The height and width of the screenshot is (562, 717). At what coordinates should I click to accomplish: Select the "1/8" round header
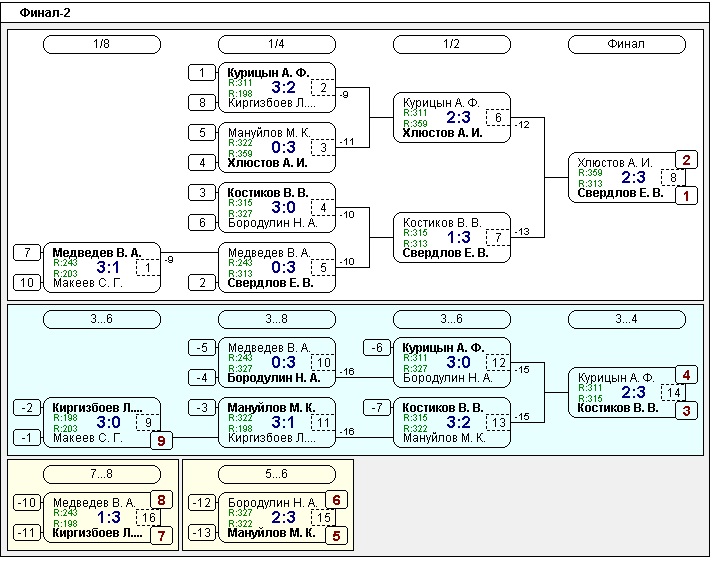[101, 44]
